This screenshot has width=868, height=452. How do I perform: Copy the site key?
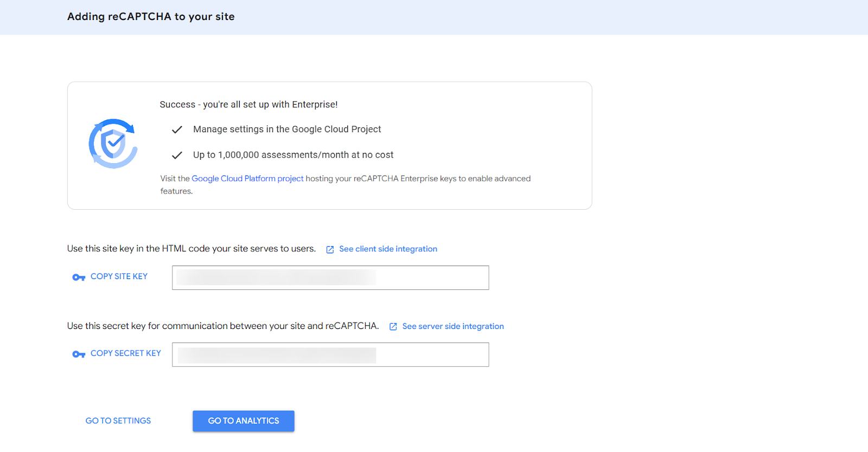119,276
